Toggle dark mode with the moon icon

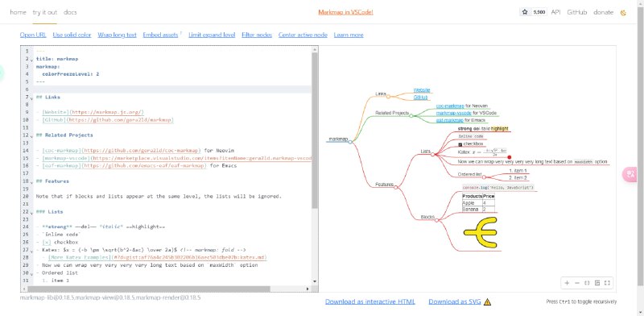(623, 13)
